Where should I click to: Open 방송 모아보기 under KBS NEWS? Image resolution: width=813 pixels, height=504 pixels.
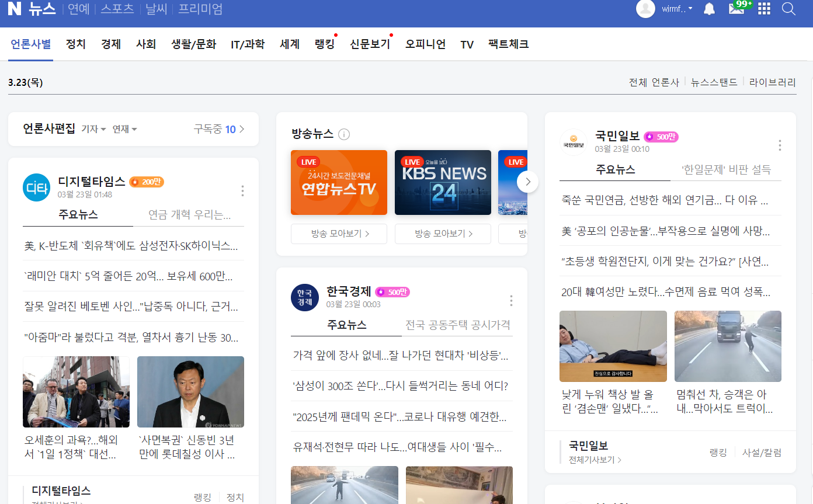coord(443,234)
